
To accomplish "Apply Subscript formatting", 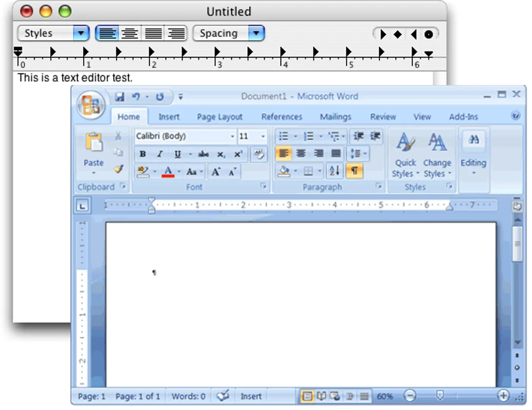I will pos(221,154).
